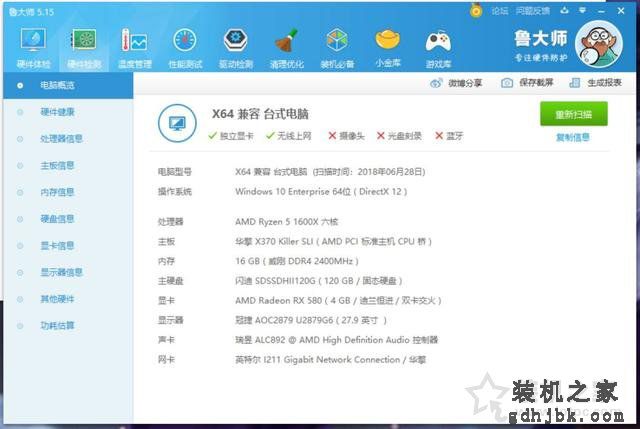The width and height of the screenshot is (640, 429).
Task: Open 问题反馈 feedback link
Action: point(533,11)
